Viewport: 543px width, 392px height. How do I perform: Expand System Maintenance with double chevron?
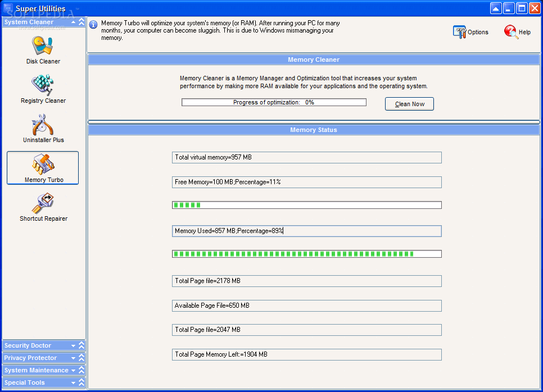[82, 370]
